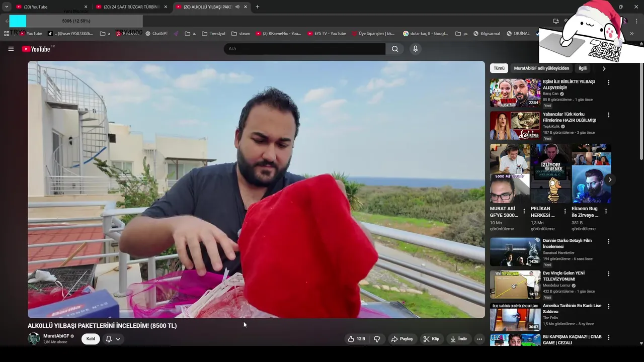644x362 pixels.
Task: Open the dolar kaç tl Google bookmark
Action: coord(426,34)
